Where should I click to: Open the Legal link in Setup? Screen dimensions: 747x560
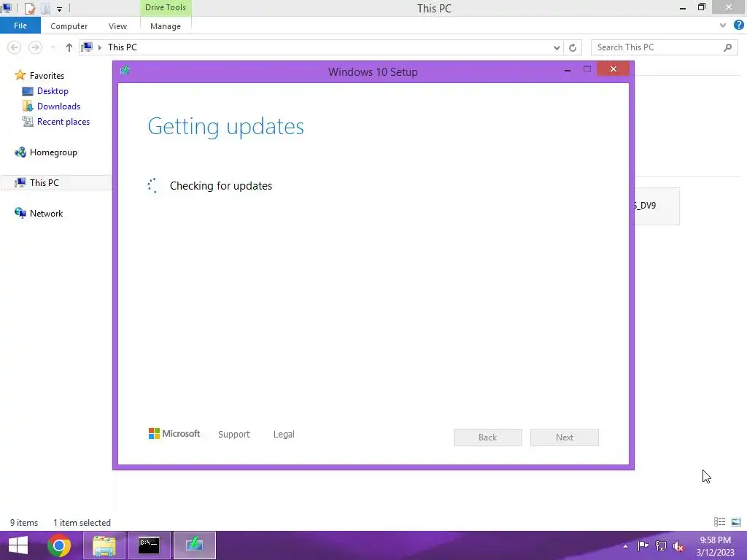[284, 435]
